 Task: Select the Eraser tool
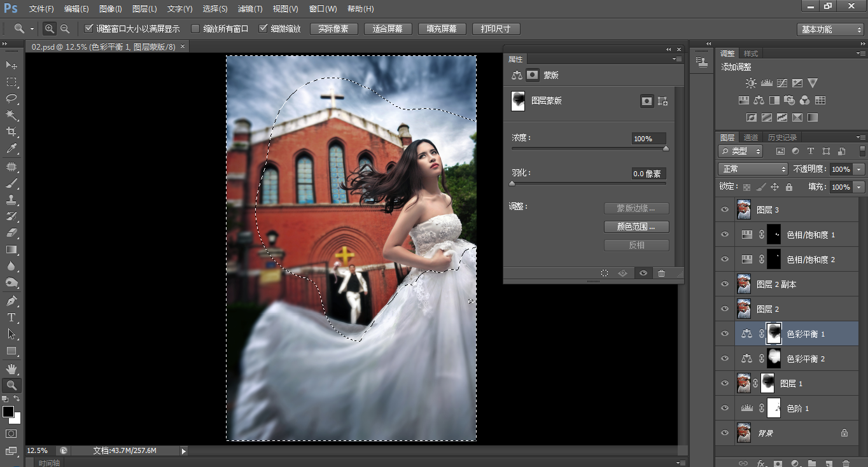tap(11, 233)
